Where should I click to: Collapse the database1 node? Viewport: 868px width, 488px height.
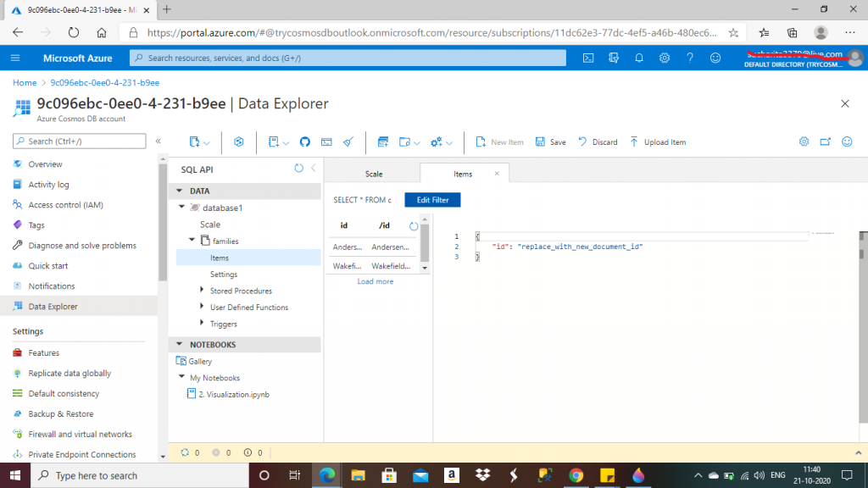tap(181, 208)
